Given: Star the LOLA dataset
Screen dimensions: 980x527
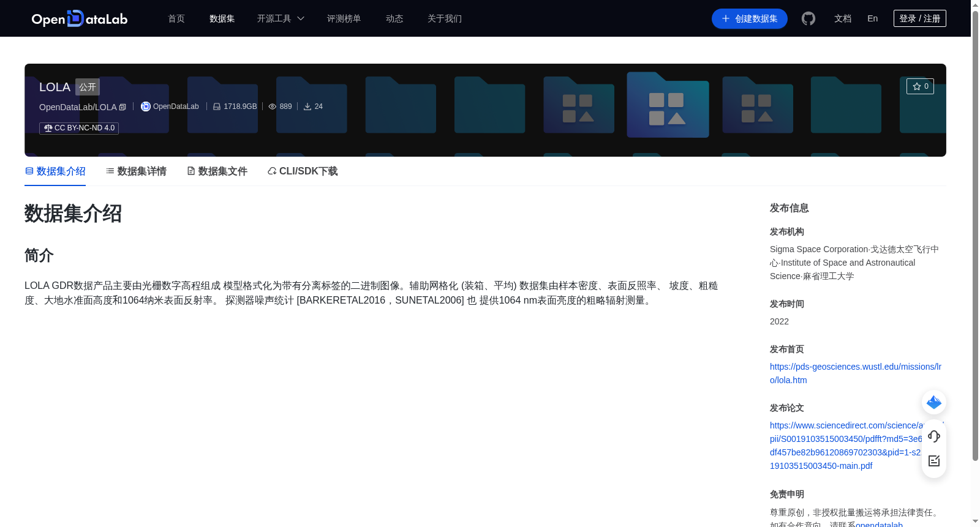Looking at the screenshot, I should coord(920,86).
